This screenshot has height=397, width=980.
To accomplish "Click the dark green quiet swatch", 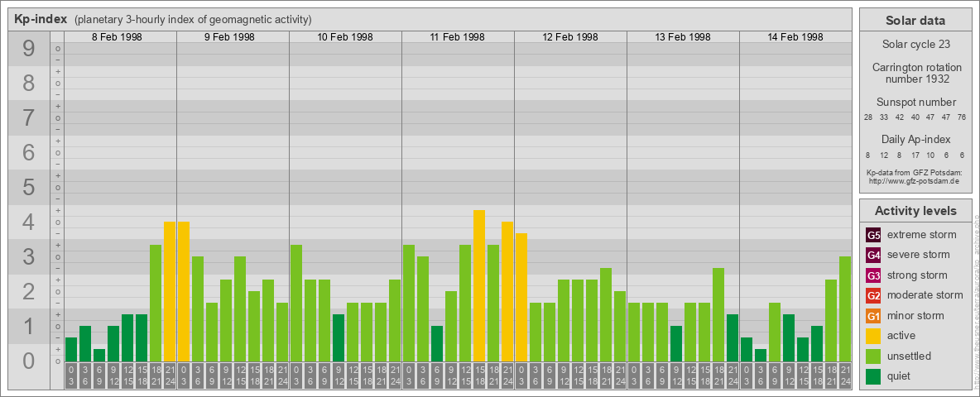I will click(873, 375).
